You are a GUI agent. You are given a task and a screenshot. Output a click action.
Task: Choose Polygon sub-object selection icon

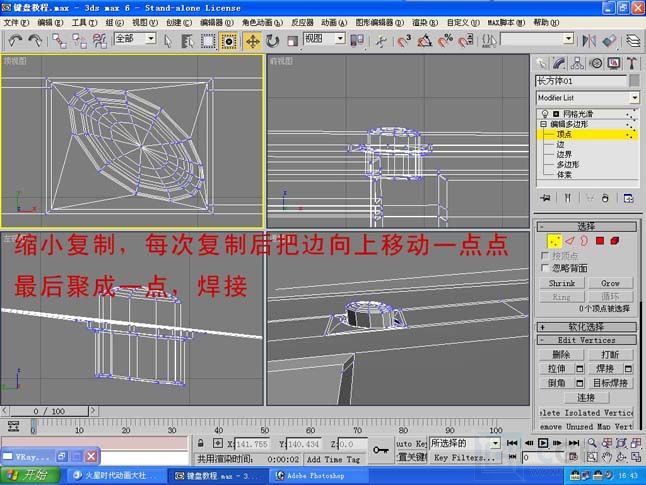600,241
